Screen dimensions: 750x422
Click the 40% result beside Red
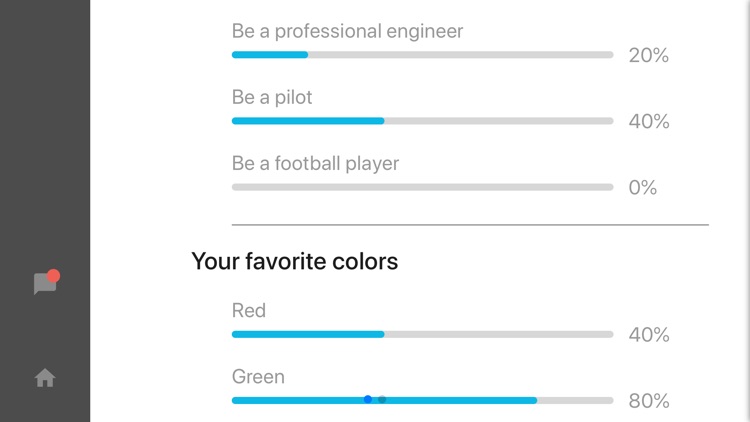click(x=648, y=335)
